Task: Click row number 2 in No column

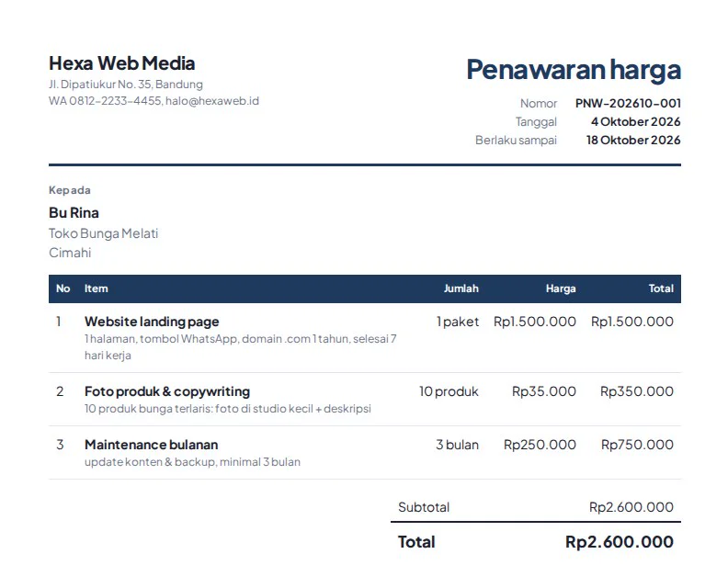Action: click(x=60, y=391)
